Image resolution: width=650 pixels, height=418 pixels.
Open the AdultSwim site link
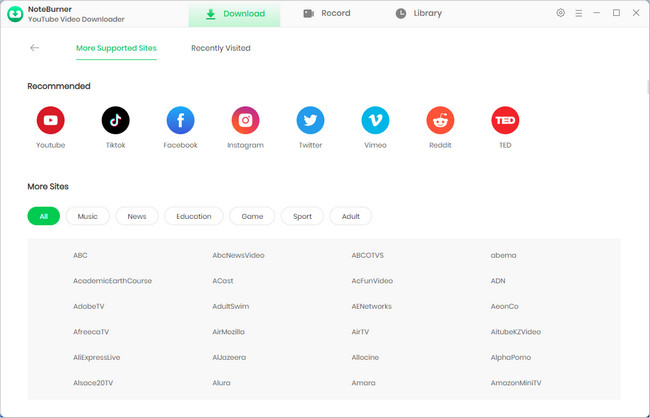pyautogui.click(x=231, y=306)
